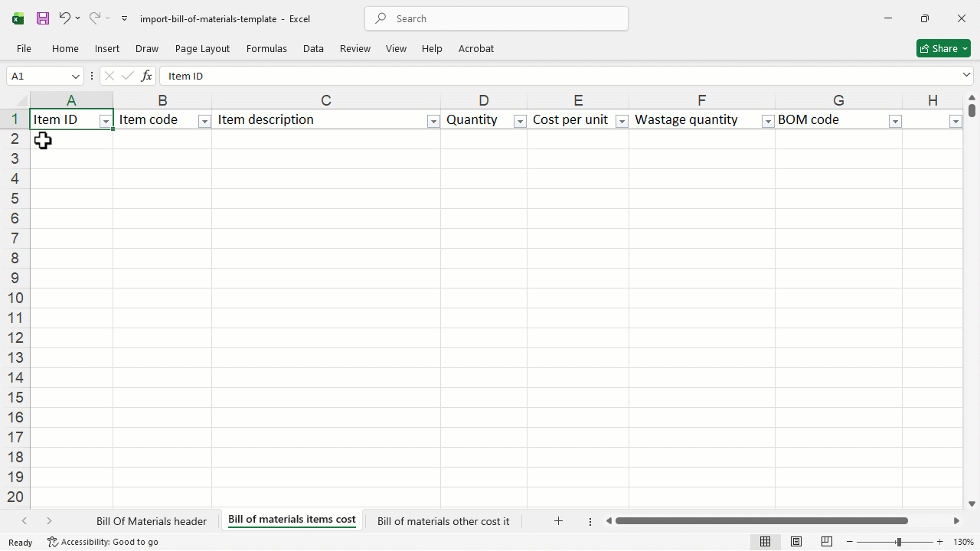The height and width of the screenshot is (551, 980).
Task: Open Customize Quick Access Toolbar arrow
Action: tap(125, 18)
